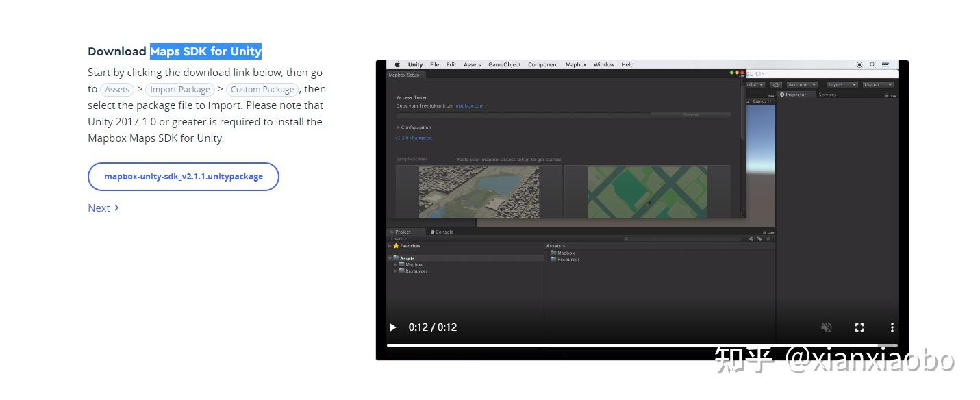
Task: Open the File menu in Unity
Action: click(434, 65)
